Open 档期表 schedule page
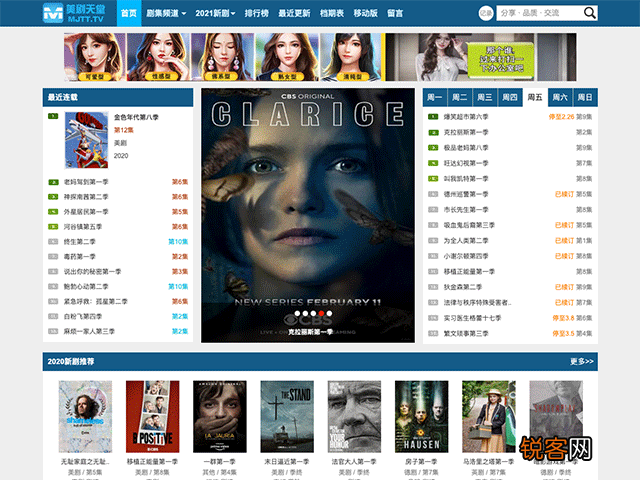Image resolution: width=640 pixels, height=480 pixels. pos(332,13)
